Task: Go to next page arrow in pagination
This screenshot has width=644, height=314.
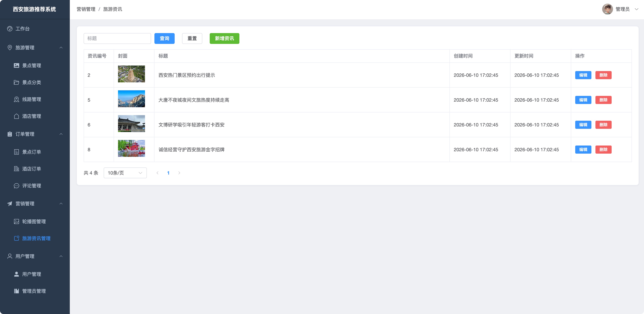Action: point(179,173)
